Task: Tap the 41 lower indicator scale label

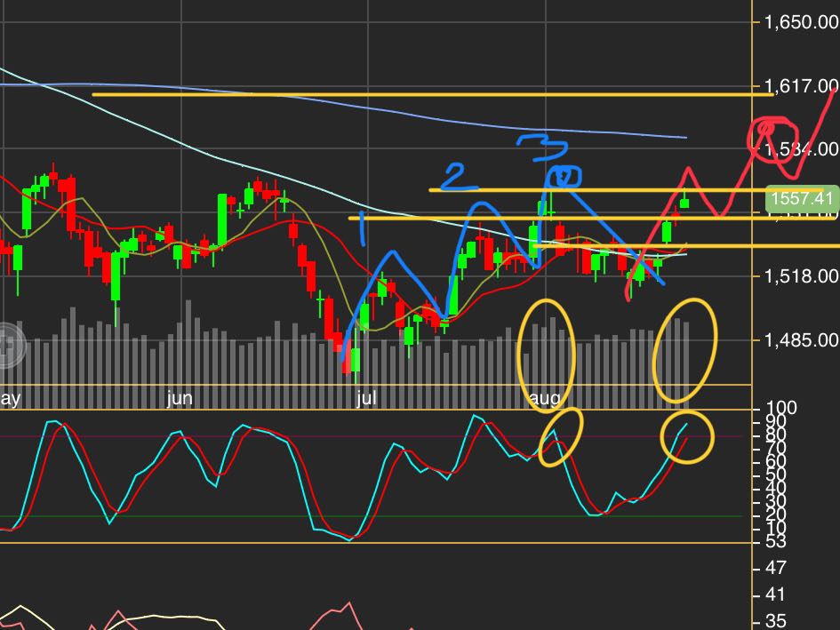Action: tap(775, 594)
